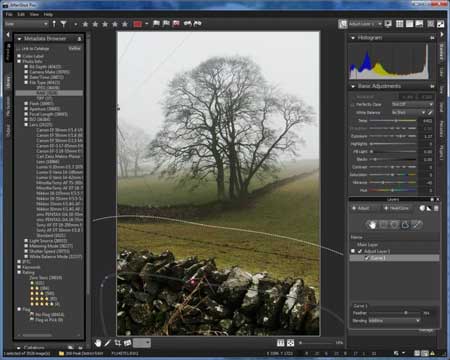Viewport: 450px width, 360px height.
Task: Select the crop tool in bottom toolbar
Action: click(x=118, y=343)
